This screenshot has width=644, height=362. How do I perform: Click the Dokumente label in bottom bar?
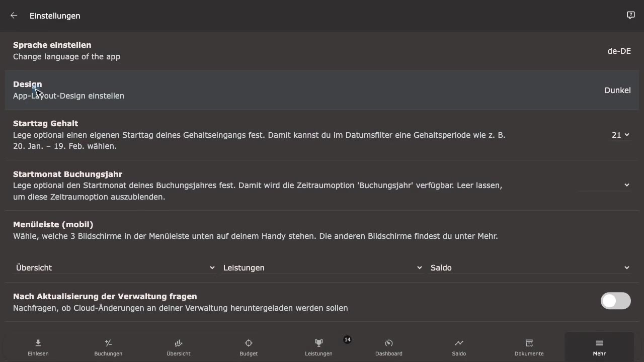click(x=529, y=353)
